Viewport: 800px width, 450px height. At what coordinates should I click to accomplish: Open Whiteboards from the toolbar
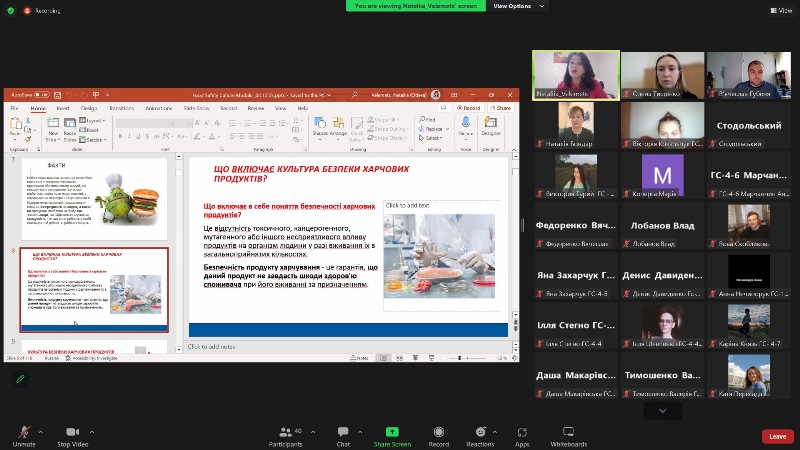[569, 433]
